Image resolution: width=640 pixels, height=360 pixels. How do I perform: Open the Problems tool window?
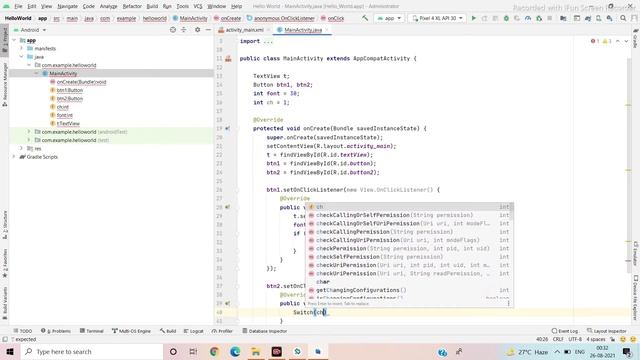56,331
